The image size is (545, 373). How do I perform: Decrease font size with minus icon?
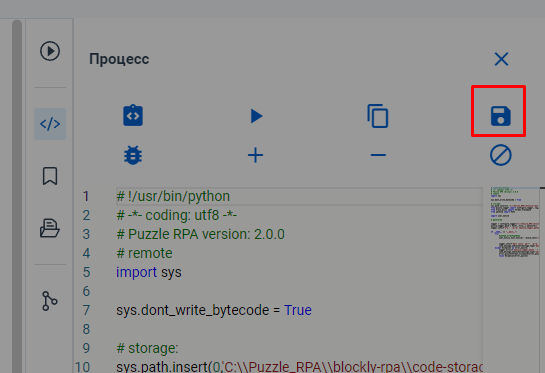378,155
